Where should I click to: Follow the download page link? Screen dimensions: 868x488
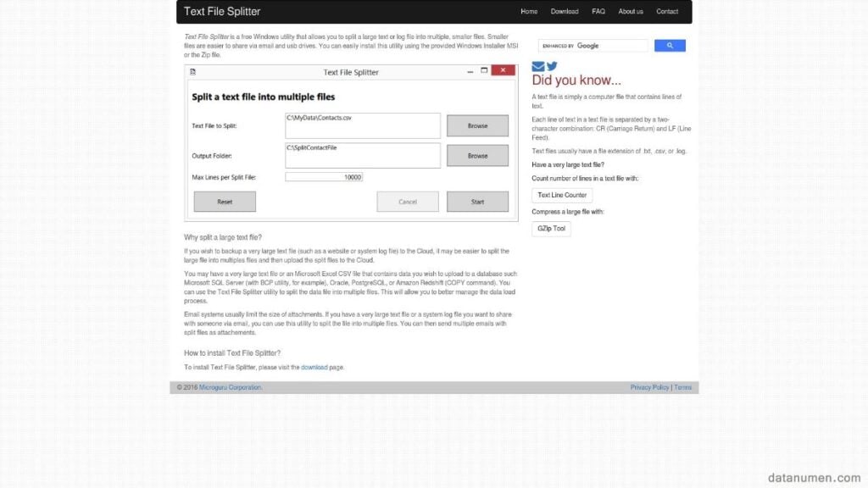(x=314, y=367)
